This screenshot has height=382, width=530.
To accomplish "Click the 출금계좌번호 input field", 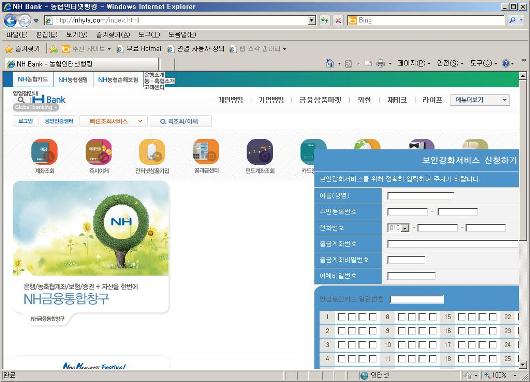I will (453, 244).
